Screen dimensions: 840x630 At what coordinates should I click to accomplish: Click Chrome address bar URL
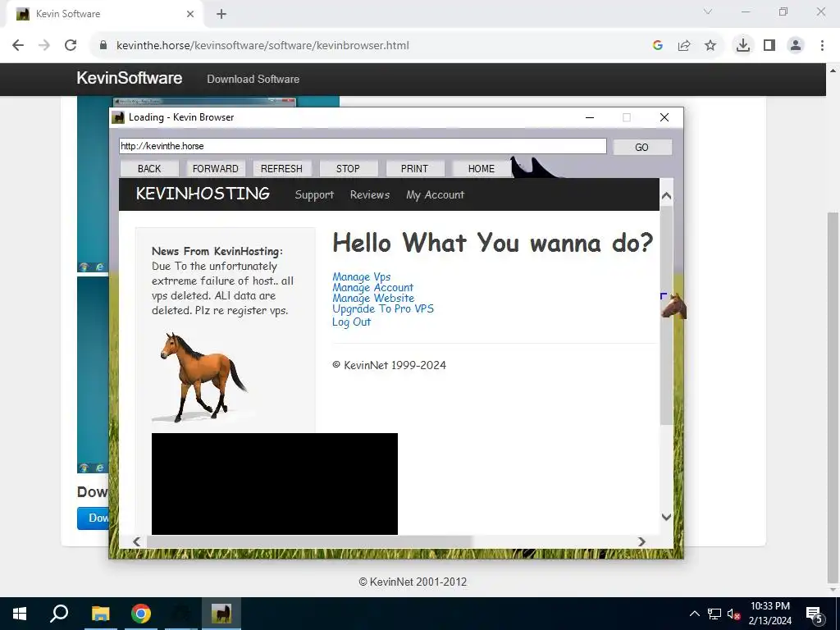[262, 46]
